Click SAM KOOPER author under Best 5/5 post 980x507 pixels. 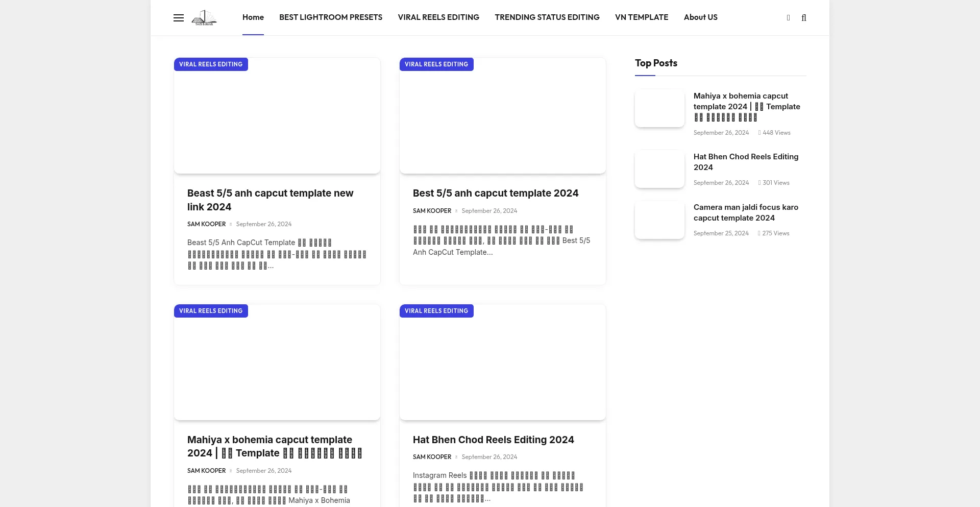[x=432, y=211]
